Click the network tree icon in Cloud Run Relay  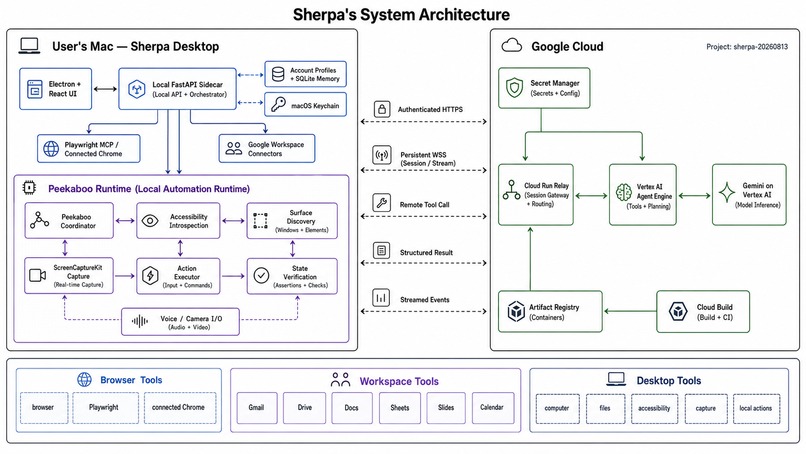511,190
